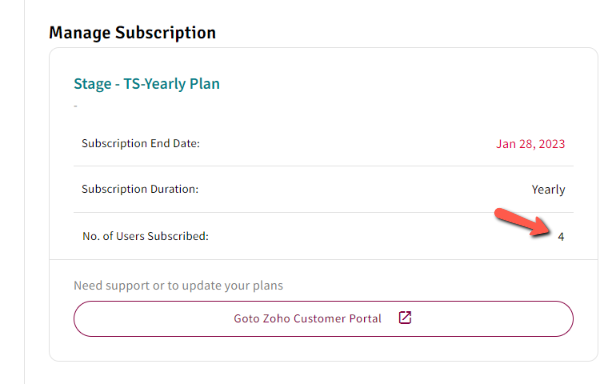
Task: Select the Manage Subscription heading
Action: (132, 33)
